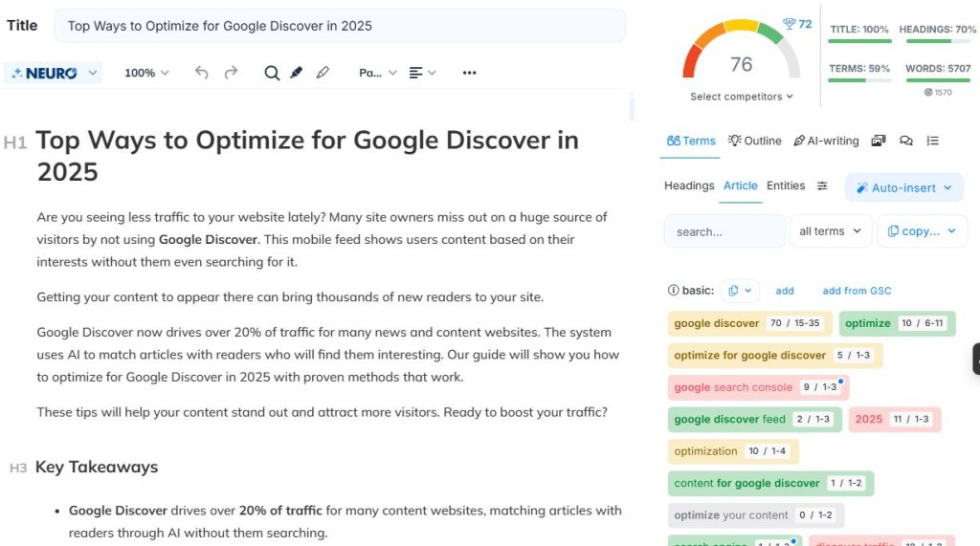Open the NEURO AI dropdown
The width and height of the screenshot is (980, 546).
pos(54,73)
